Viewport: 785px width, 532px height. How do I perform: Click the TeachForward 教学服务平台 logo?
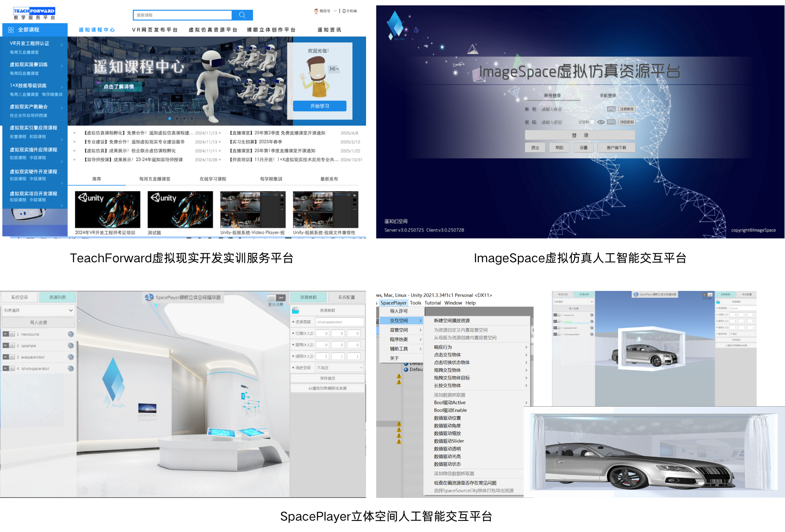[x=34, y=13]
